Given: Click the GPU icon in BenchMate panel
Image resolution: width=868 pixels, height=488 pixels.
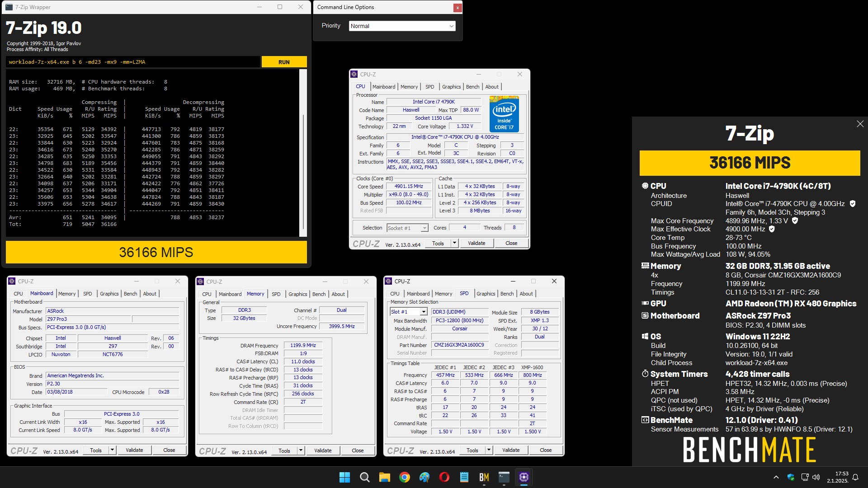Looking at the screenshot, I should (645, 303).
